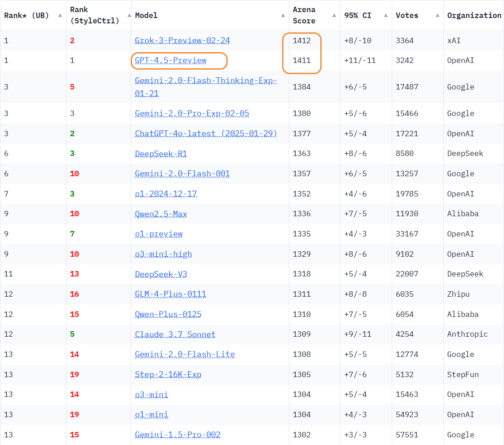
Task: Select the Arena Score value 1363
Action: pyautogui.click(x=302, y=154)
